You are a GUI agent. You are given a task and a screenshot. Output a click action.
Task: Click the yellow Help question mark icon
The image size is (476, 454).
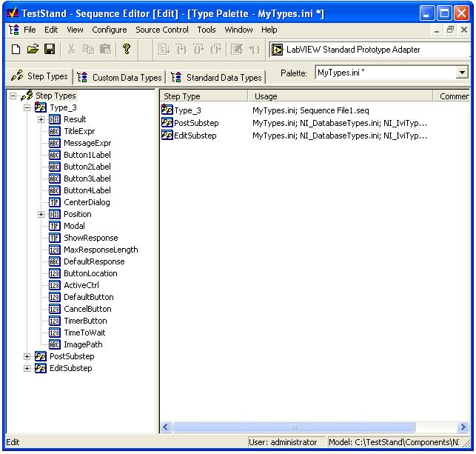[x=127, y=49]
